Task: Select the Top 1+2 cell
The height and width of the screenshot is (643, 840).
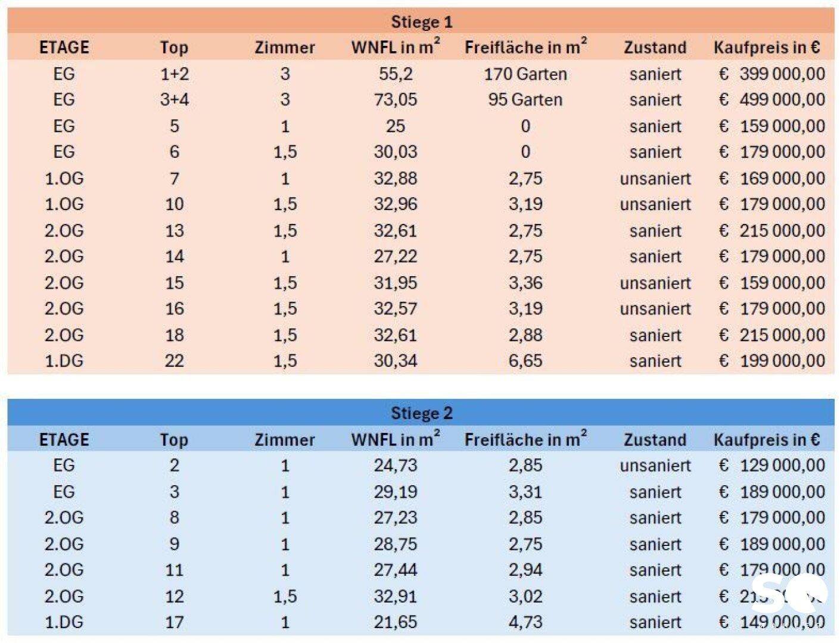Action: [174, 74]
